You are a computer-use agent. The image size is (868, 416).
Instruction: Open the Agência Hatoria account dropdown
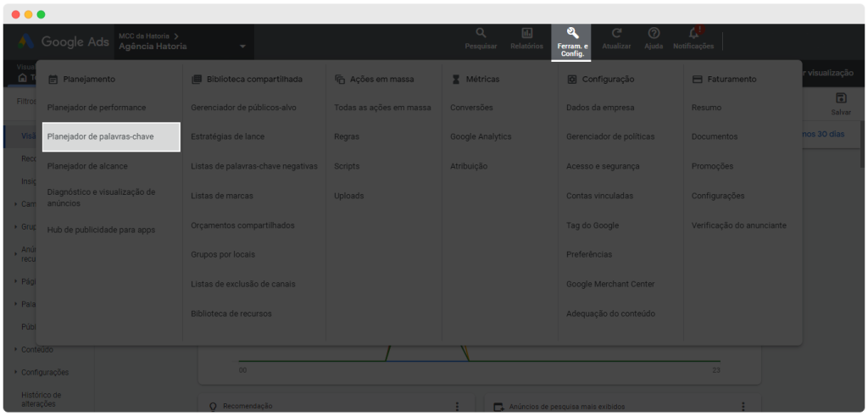coord(243,47)
